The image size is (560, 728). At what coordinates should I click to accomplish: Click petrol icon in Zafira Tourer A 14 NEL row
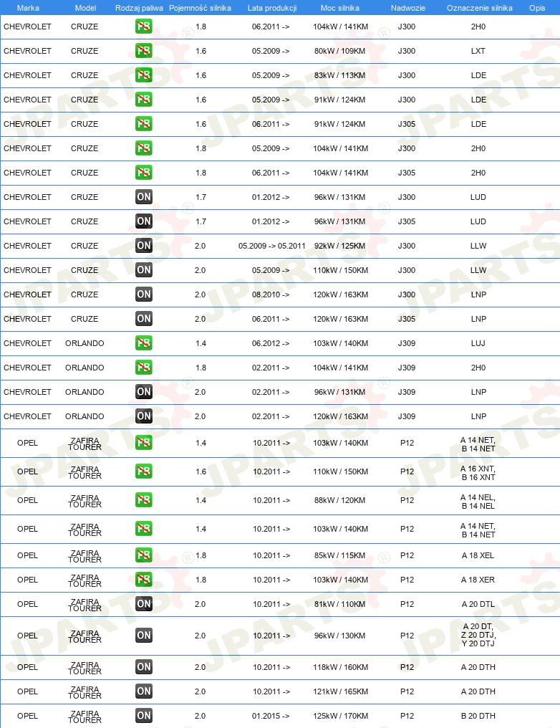coord(144,500)
